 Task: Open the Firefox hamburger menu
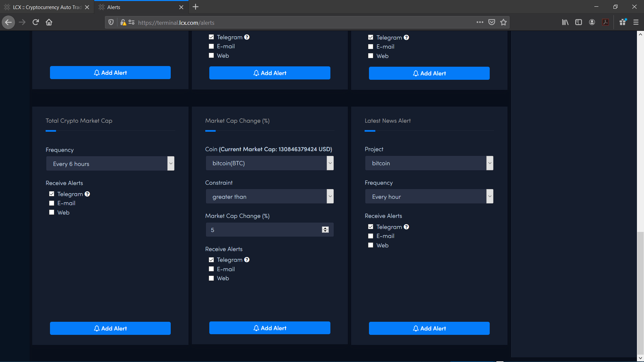tap(636, 22)
